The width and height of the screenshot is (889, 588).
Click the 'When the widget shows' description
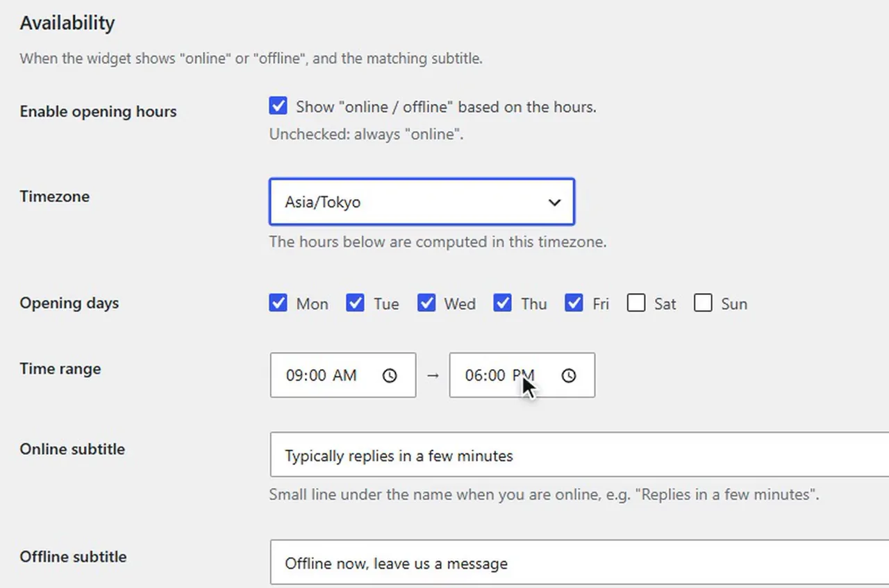point(251,58)
